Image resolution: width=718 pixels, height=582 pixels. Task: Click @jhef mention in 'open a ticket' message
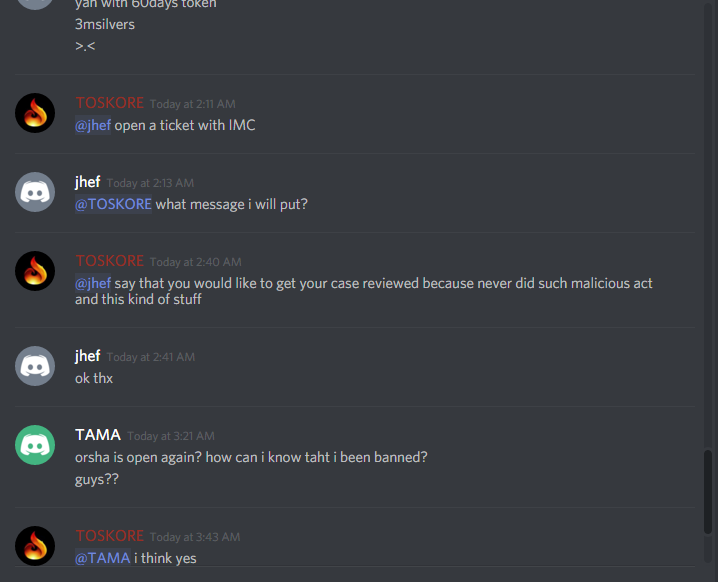[93, 125]
